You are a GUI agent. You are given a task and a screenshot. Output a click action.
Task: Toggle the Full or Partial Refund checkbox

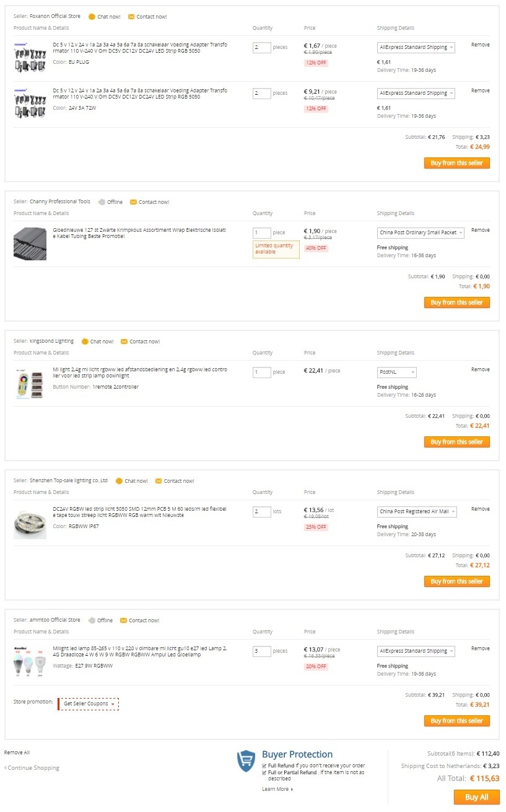coord(264,773)
